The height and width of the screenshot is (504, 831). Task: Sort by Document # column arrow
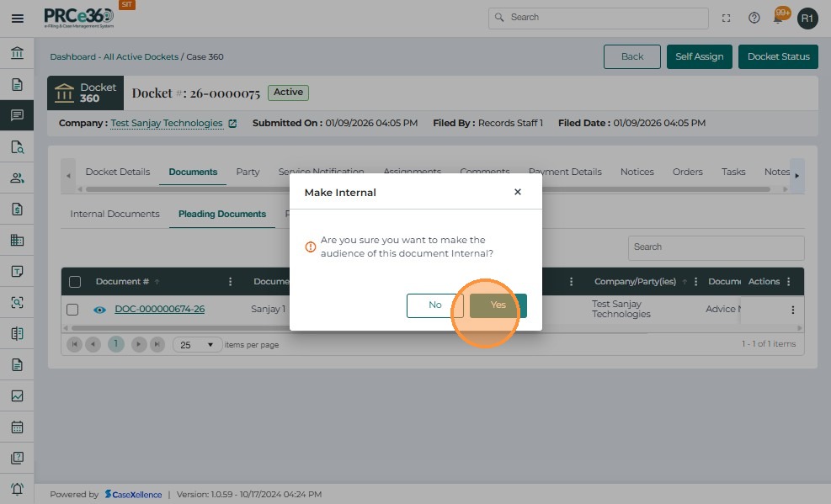pos(157,282)
